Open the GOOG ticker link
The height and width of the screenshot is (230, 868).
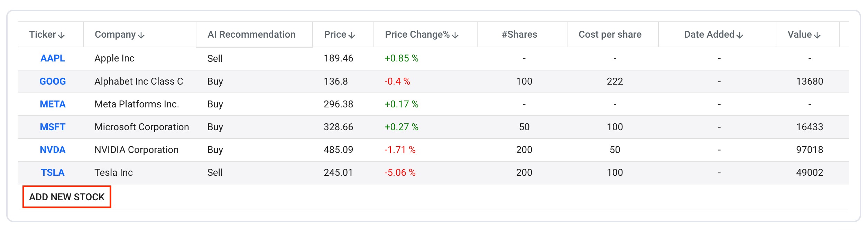tap(53, 81)
